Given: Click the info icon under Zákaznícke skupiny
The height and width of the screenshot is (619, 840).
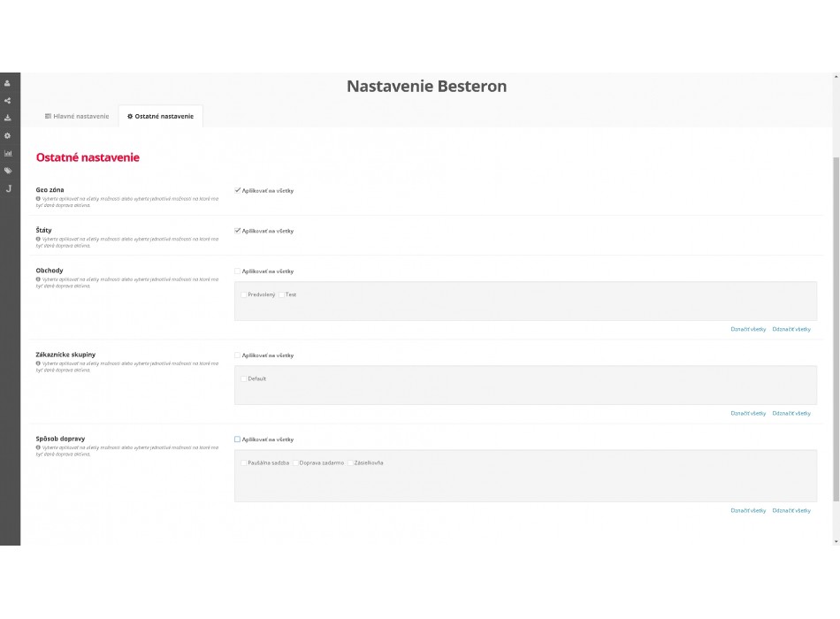Looking at the screenshot, I should pyautogui.click(x=38, y=363).
